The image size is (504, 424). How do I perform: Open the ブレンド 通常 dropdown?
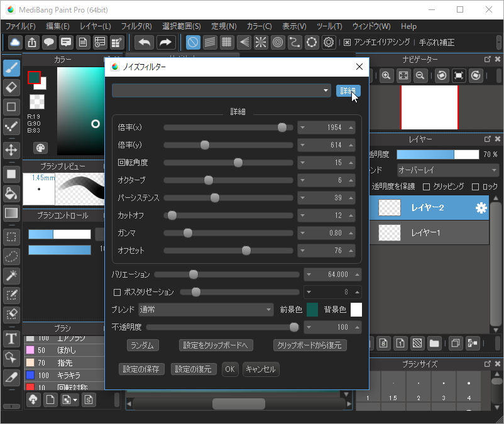[x=206, y=310]
